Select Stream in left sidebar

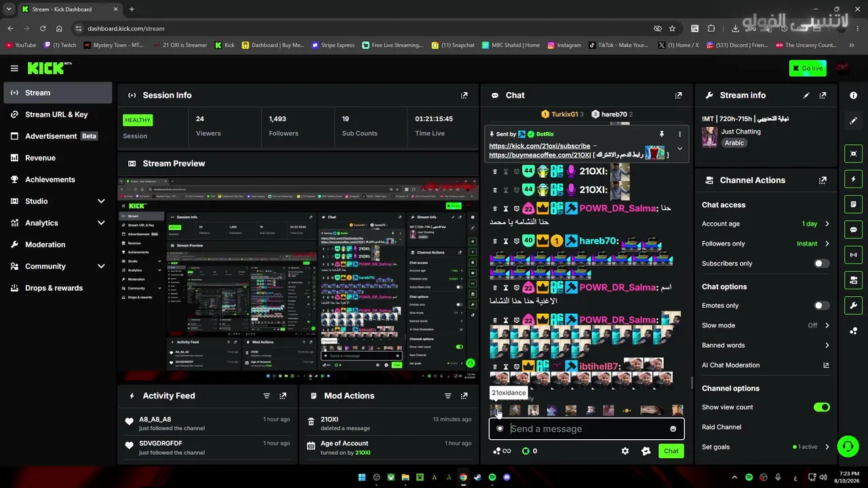58,93
